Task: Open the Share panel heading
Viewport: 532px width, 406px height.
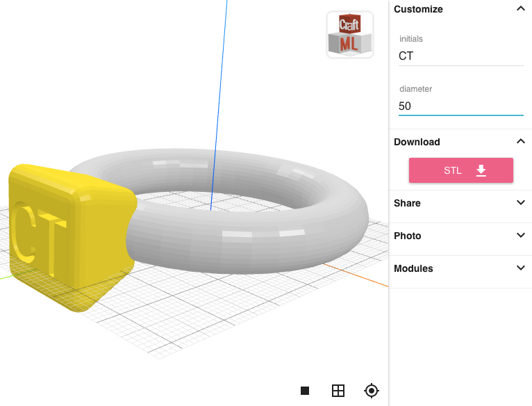Action: (x=407, y=203)
